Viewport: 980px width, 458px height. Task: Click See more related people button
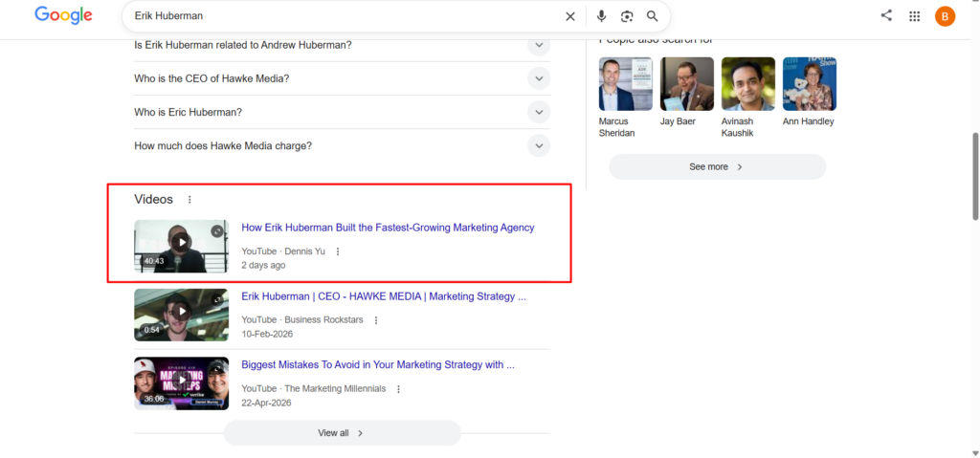pos(718,166)
